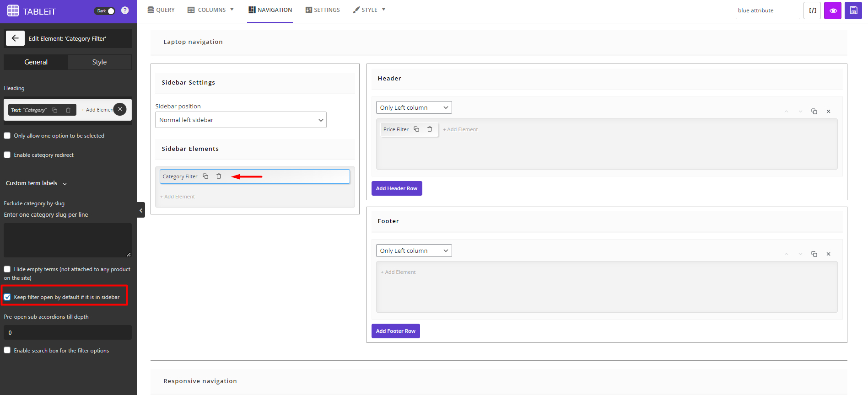This screenshot has height=395, width=868.
Task: Add element to the footer row
Action: tap(398, 272)
